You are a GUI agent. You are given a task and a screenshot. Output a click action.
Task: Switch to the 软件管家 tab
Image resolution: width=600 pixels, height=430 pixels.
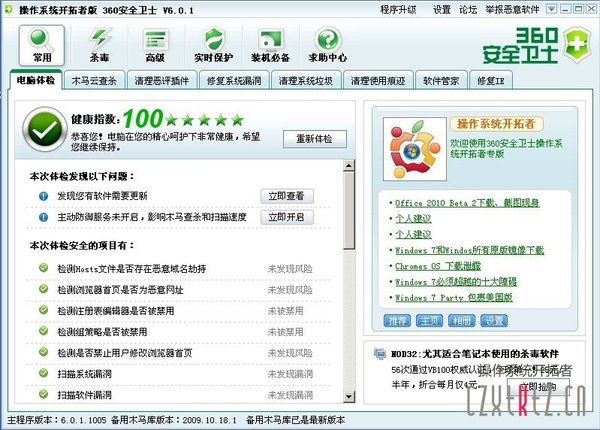[x=441, y=81]
